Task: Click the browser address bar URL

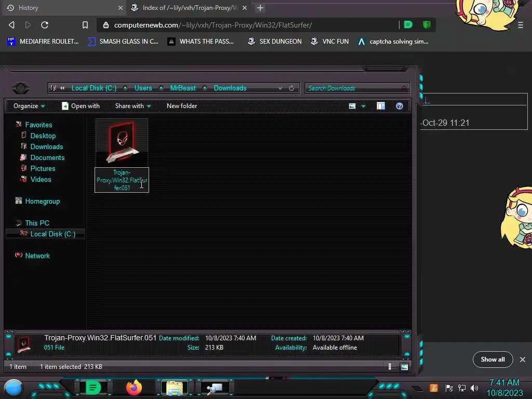Action: 212,25
